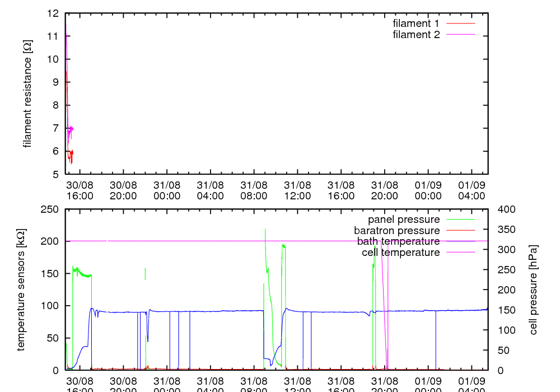This screenshot has width=560, height=392.
Task: Click the "filament 1" legend label
Action: 416,24
